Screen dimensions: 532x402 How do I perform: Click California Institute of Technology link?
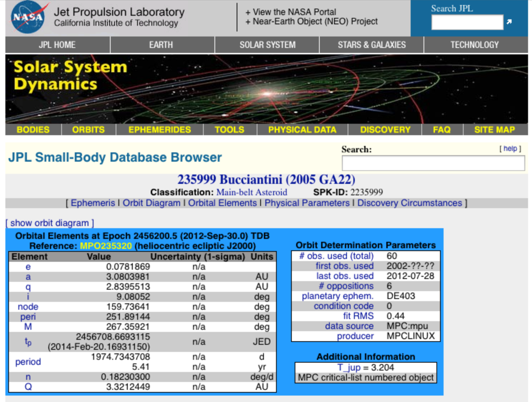(x=116, y=23)
